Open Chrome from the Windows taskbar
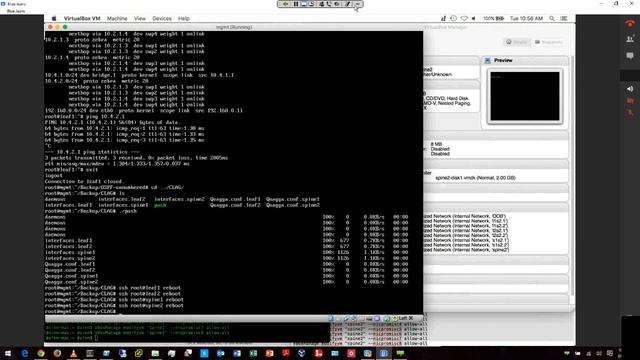The height and width of the screenshot is (360, 640). pyautogui.click(x=41, y=353)
